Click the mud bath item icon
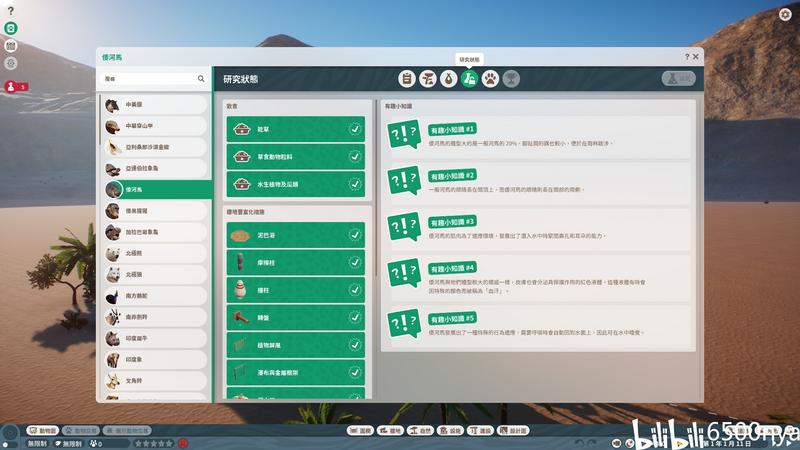The image size is (800, 450). point(240,236)
